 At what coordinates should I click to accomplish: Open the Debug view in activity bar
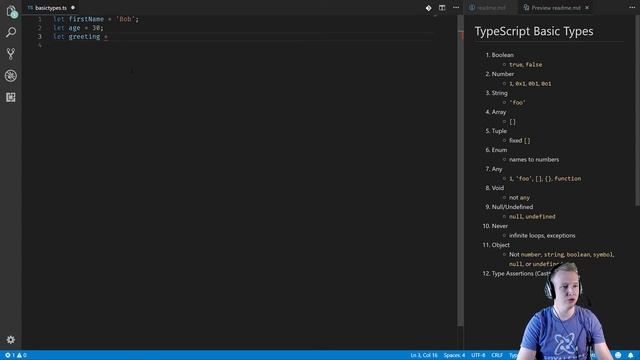(11, 76)
